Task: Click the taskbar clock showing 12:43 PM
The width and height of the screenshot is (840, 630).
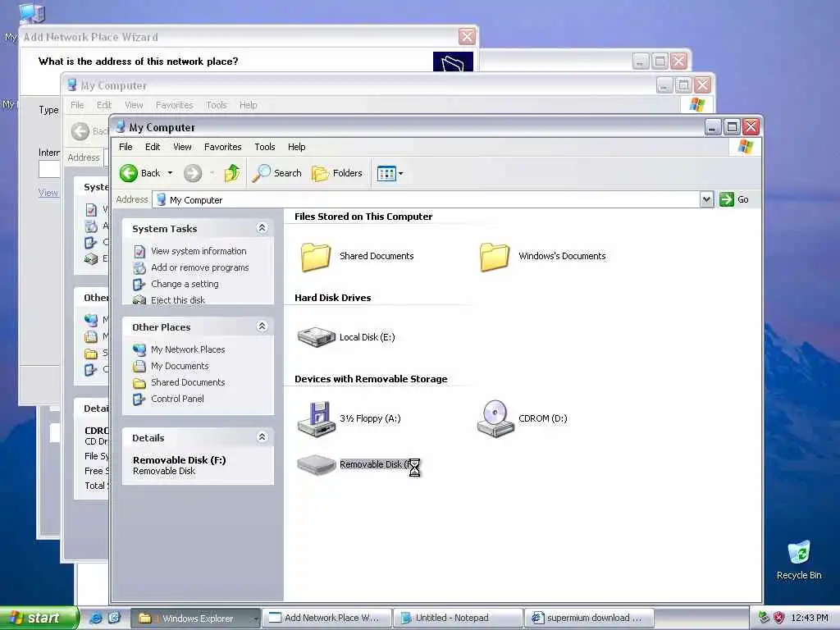Action: [x=810, y=619]
